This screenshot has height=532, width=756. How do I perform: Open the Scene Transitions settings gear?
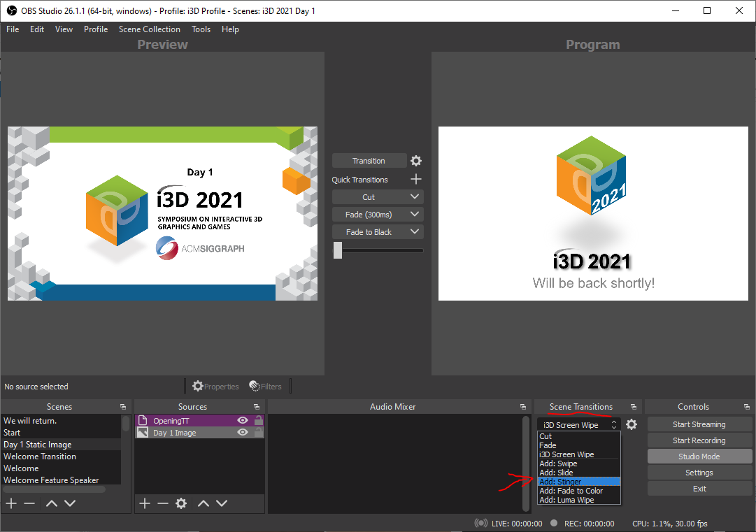(631, 424)
